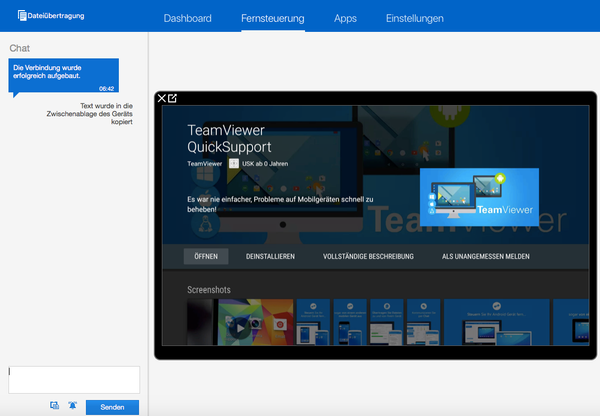Play the video in Screenshots row
The height and width of the screenshot is (416, 600).
coord(240,324)
